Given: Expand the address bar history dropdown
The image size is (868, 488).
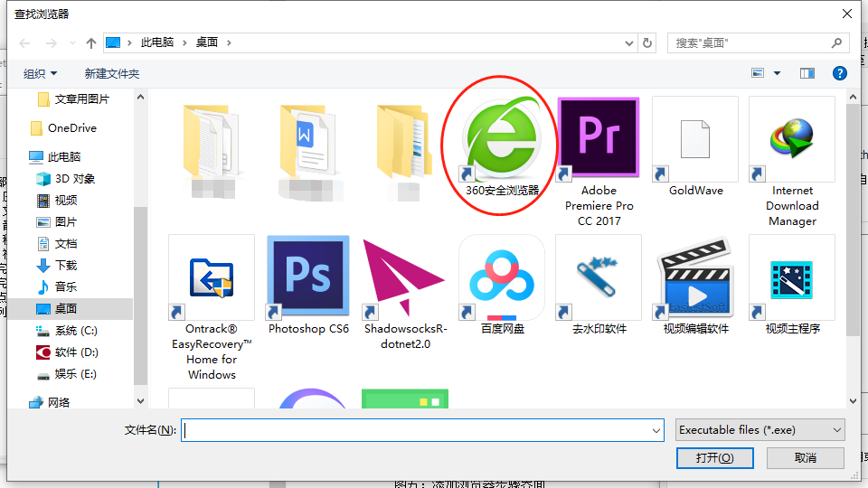Looking at the screenshot, I should tap(629, 43).
